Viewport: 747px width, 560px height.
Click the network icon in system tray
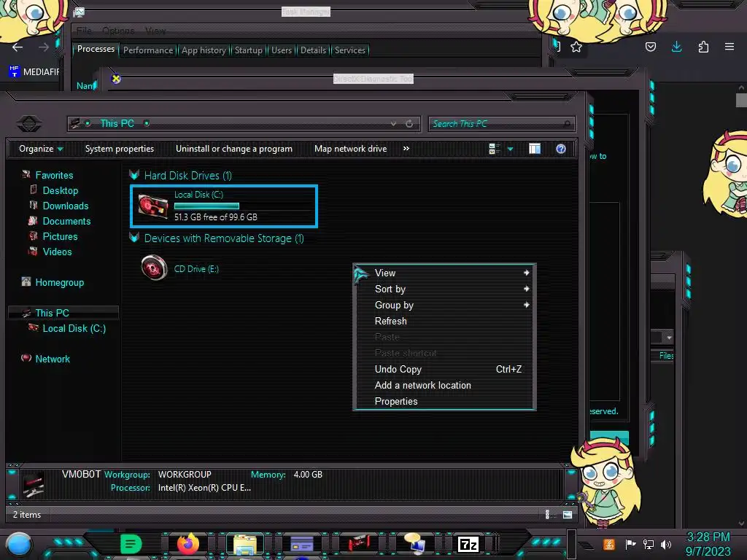648,544
